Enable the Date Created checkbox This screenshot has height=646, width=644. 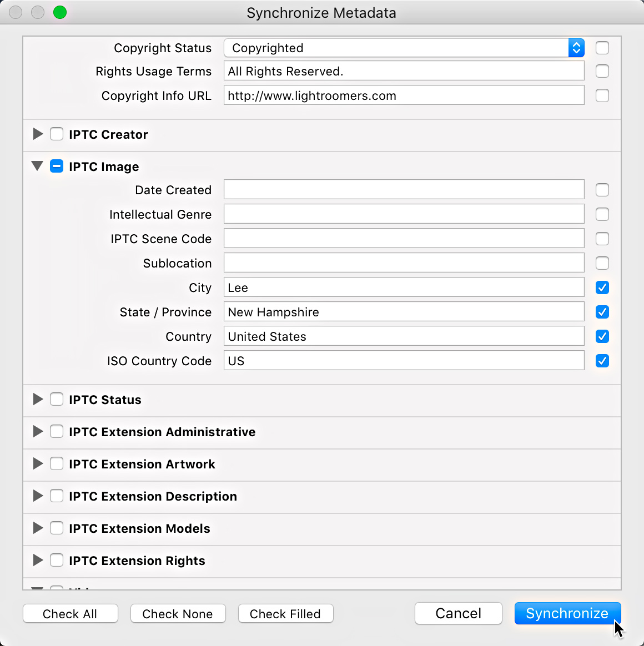point(602,190)
